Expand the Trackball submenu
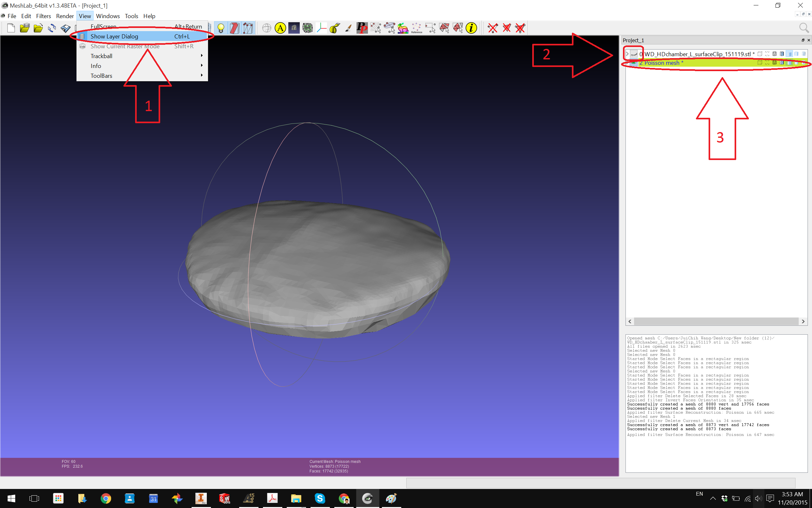The width and height of the screenshot is (812, 508). pos(142,56)
